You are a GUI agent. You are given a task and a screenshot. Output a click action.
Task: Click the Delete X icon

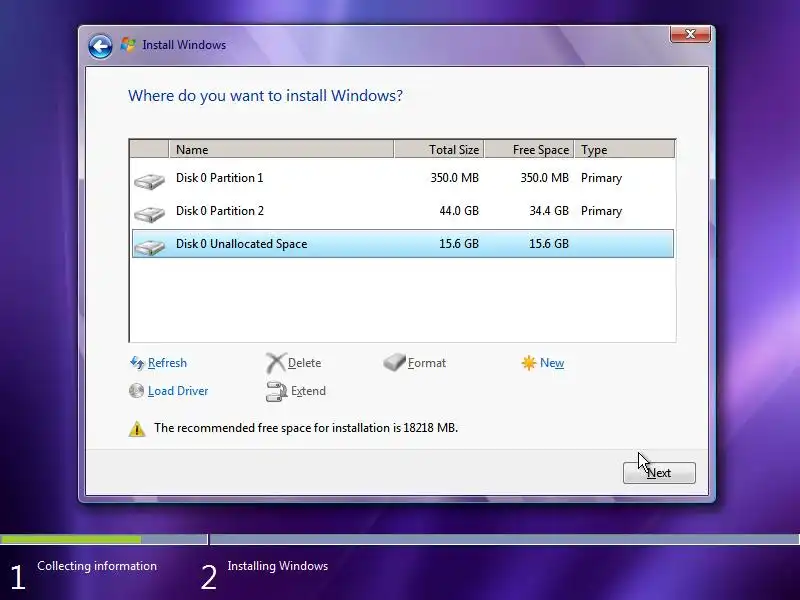pos(276,363)
